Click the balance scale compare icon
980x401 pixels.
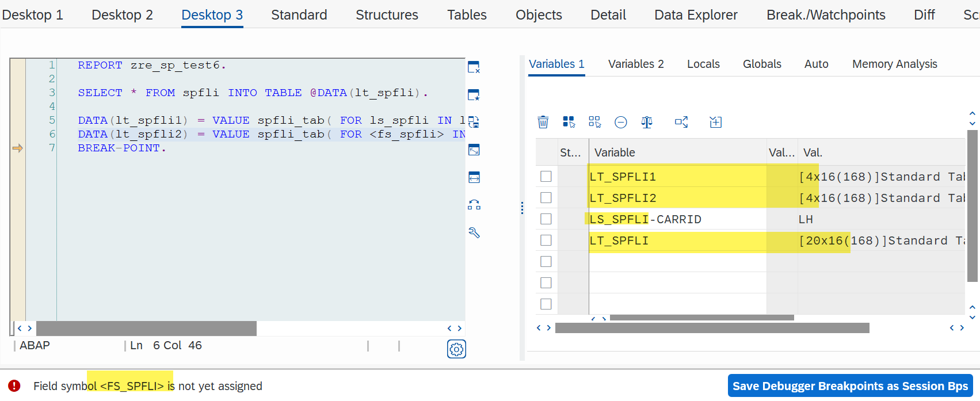coord(647,122)
